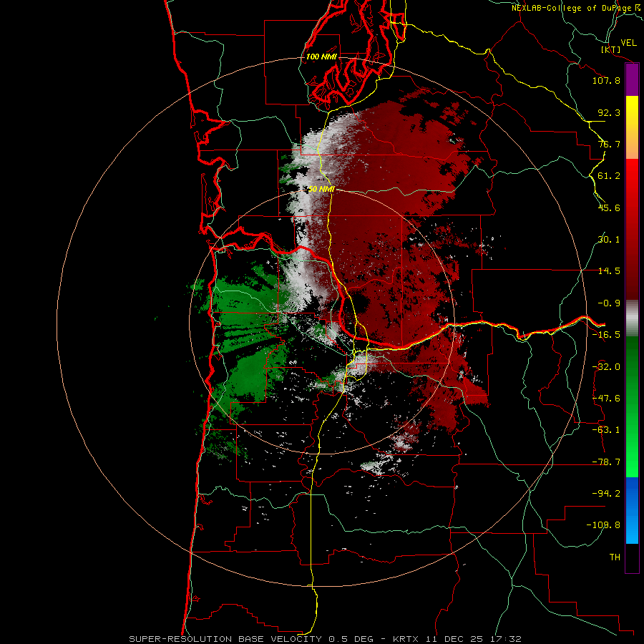Select the blue segment of the color bar

(x=632, y=510)
